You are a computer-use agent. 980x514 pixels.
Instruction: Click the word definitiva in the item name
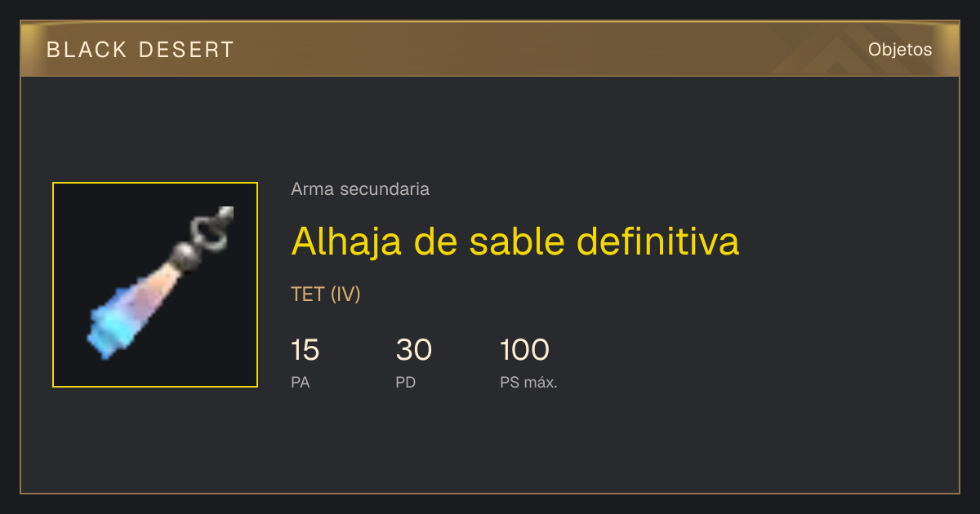coord(658,241)
